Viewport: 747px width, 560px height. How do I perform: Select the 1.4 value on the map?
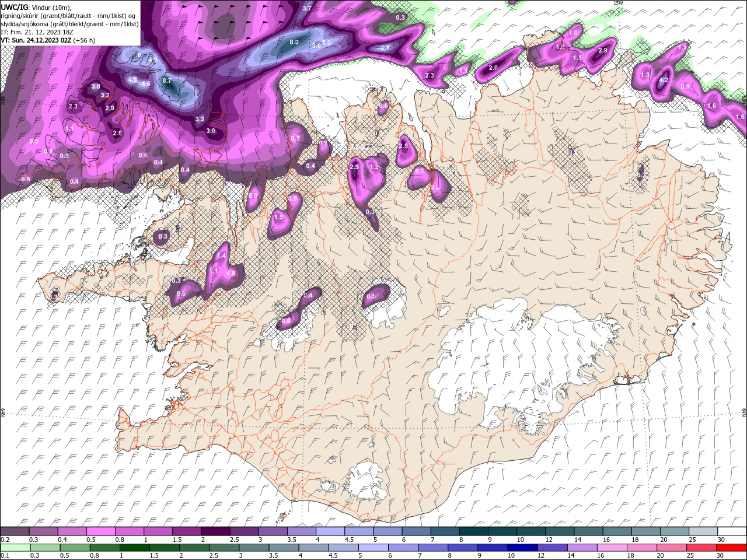221,256
